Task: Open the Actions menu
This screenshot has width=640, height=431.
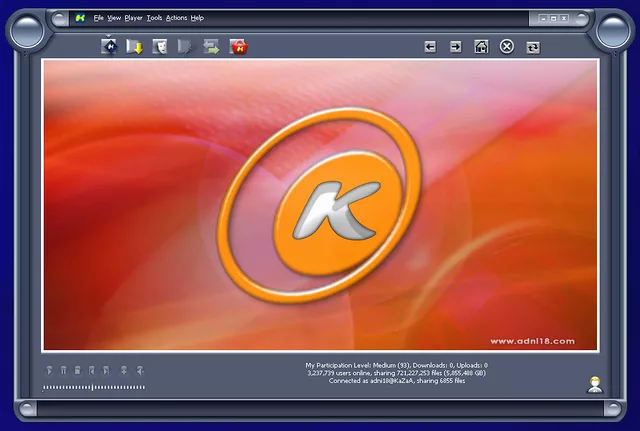Action: point(176,18)
